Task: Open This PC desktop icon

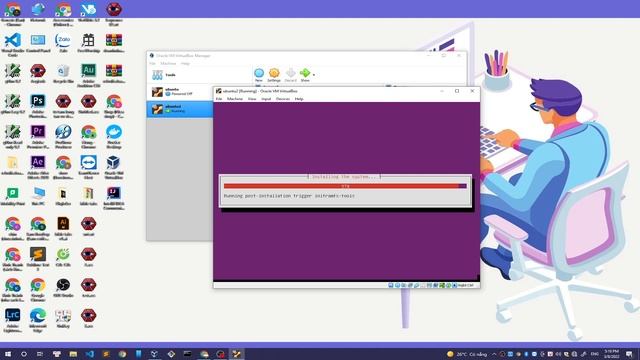Action: pos(38,196)
